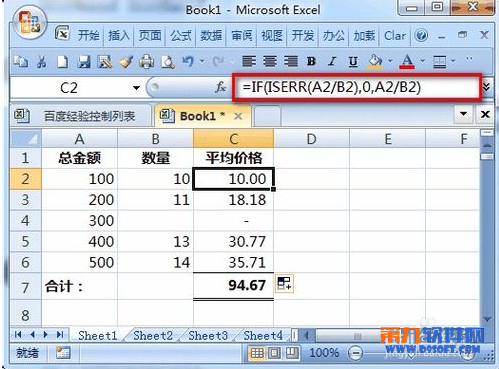Switch to Sheet2 tab
This screenshot has height=369, width=499.
point(153,335)
